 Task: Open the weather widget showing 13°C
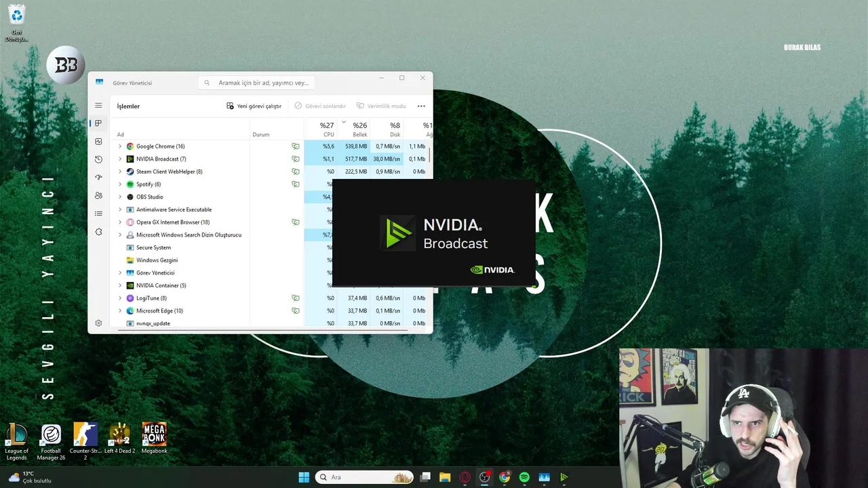[x=31, y=477]
